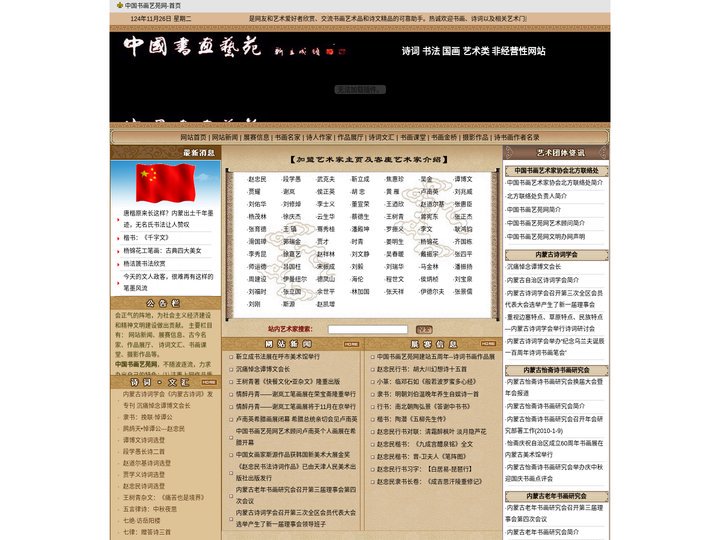The image size is (720, 540).
Task: Click the page favicon in the title bar
Action: [x=119, y=6]
